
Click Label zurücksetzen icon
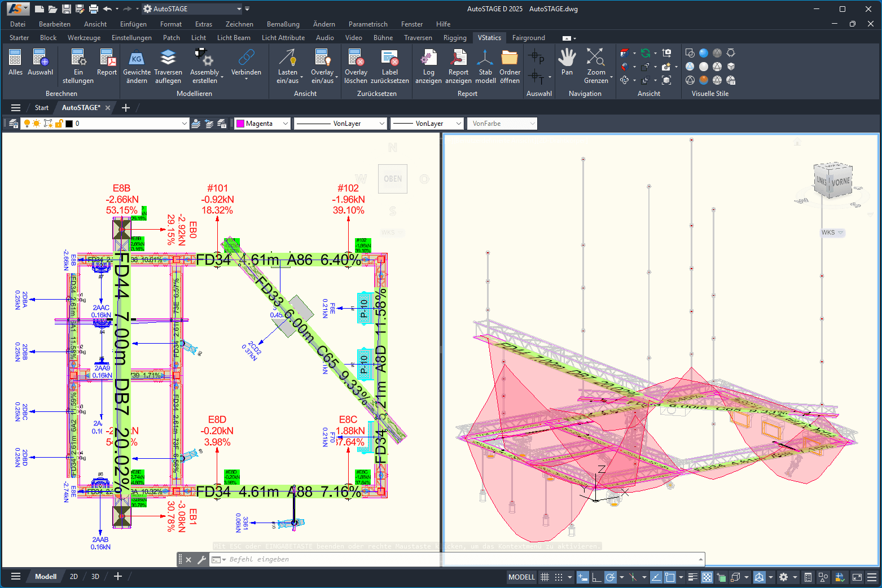389,58
